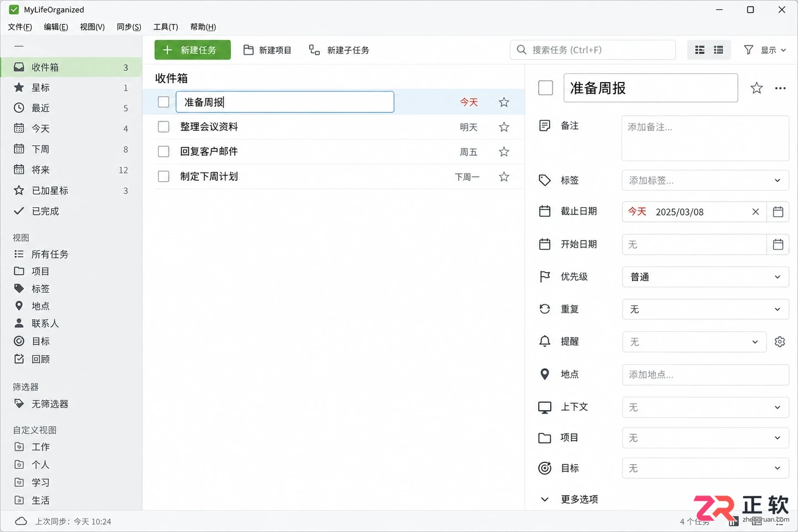Click the cloud sync status icon

21,521
